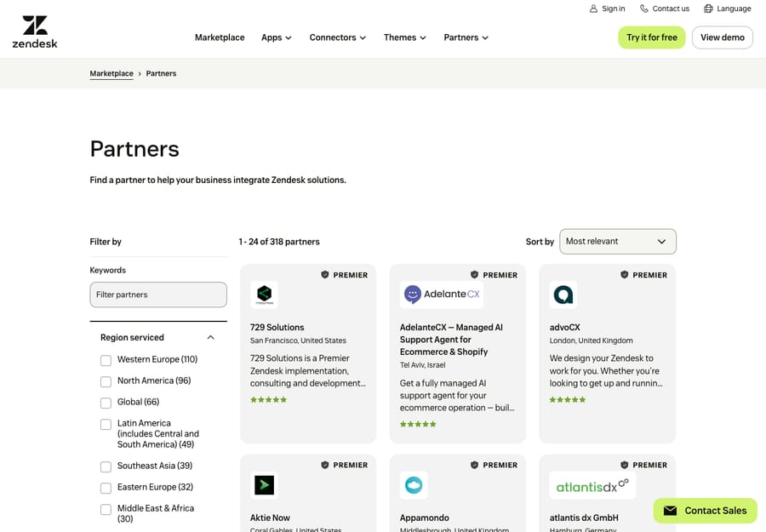Click Premier shield badge on Appamondo card
The height and width of the screenshot is (532, 766).
click(x=474, y=465)
